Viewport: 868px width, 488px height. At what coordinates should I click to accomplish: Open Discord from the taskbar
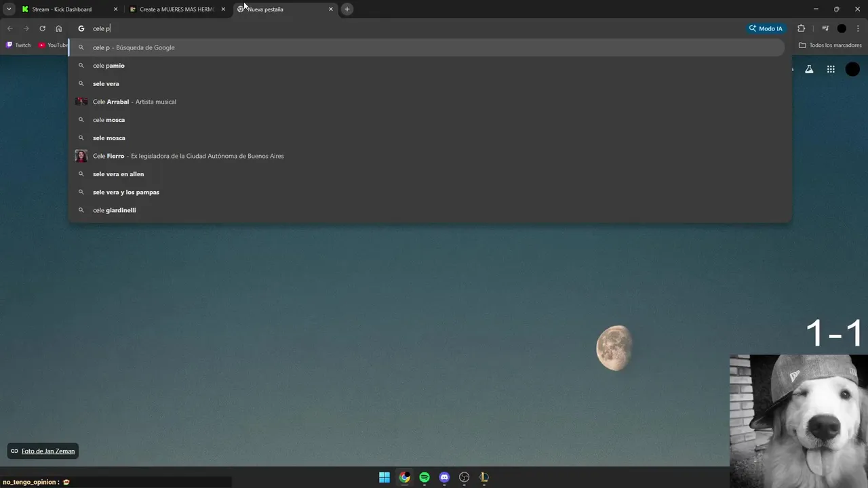[x=444, y=477]
